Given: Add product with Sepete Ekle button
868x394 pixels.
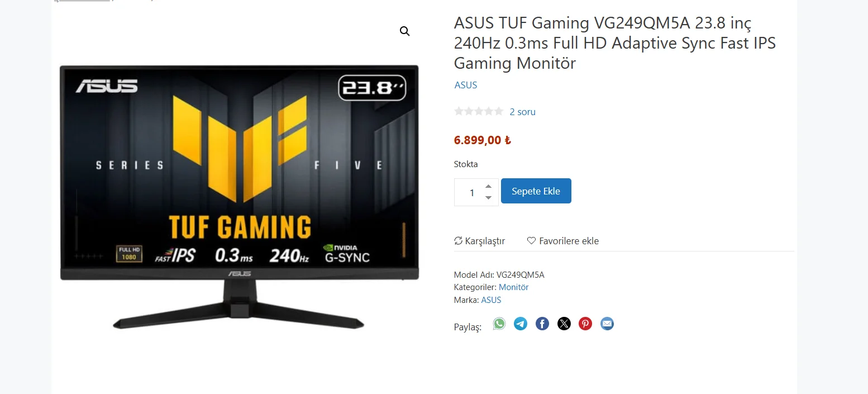Looking at the screenshot, I should pos(536,191).
